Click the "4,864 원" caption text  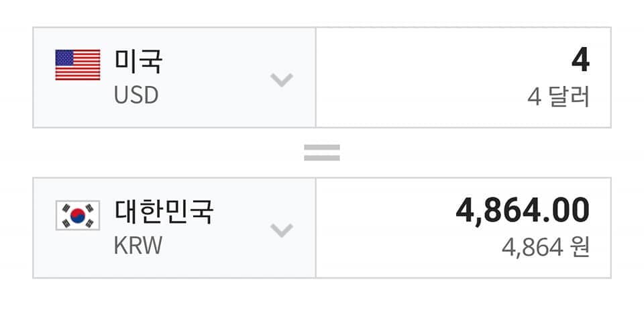pyautogui.click(x=545, y=247)
